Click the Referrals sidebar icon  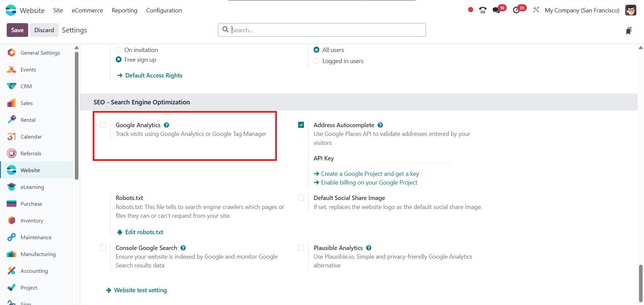tap(11, 153)
